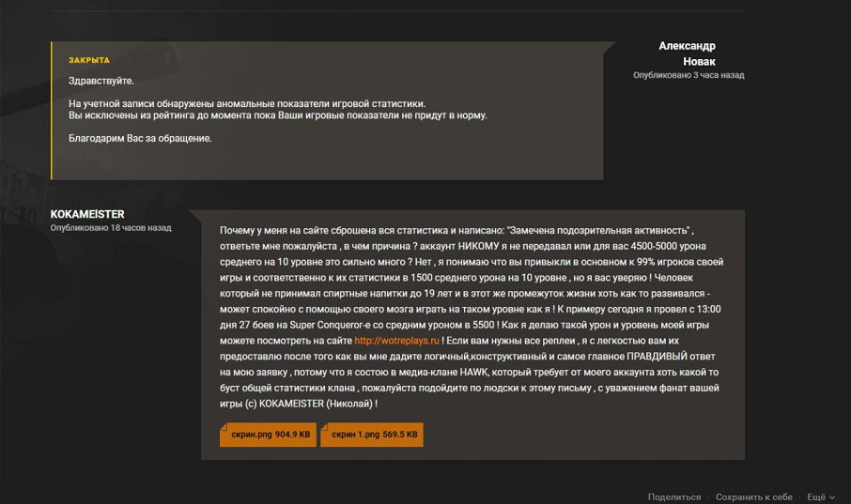This screenshot has height=504, width=851.
Task: Click the chevron arrow beside Ещё
Action: [832, 497]
